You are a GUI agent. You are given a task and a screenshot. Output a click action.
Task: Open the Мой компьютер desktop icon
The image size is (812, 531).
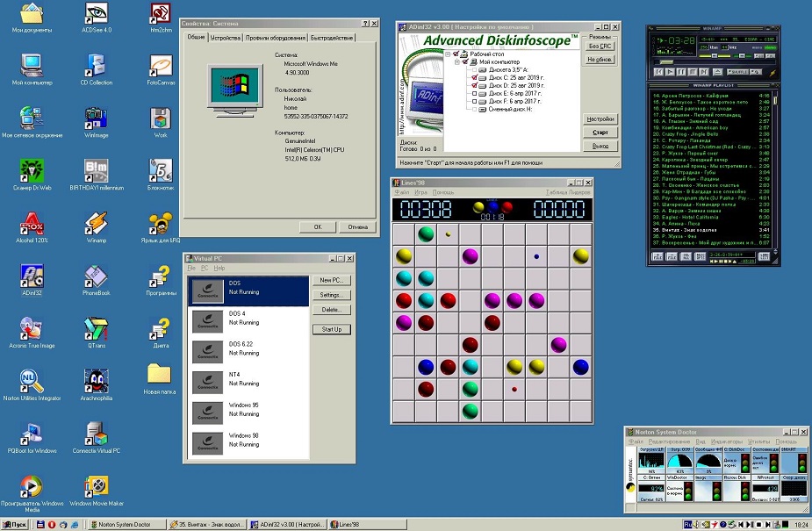click(x=32, y=68)
